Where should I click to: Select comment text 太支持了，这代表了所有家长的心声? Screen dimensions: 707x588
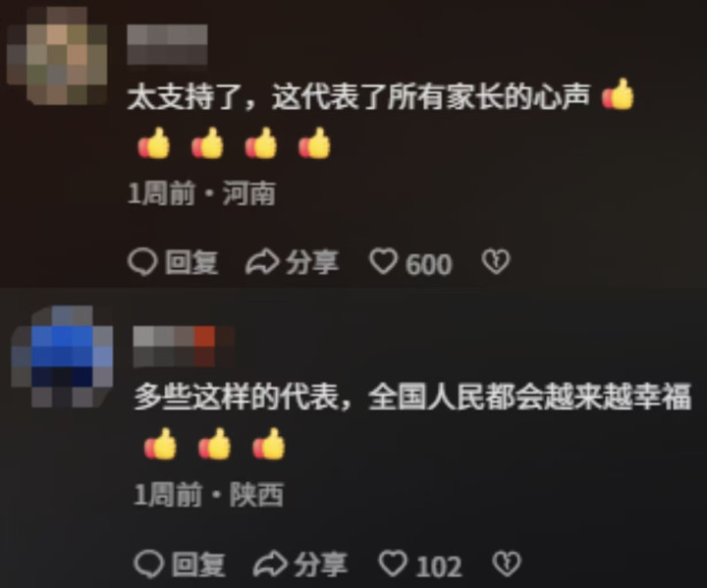click(x=358, y=97)
